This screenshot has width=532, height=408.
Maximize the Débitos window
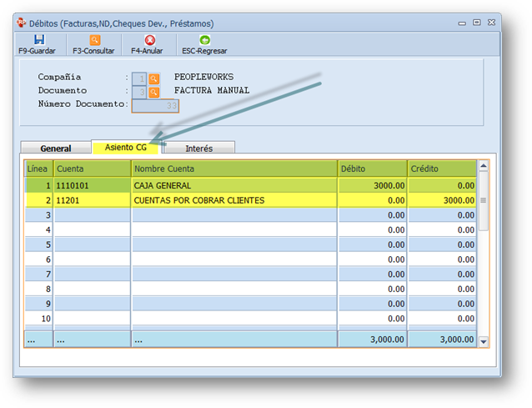[x=476, y=23]
